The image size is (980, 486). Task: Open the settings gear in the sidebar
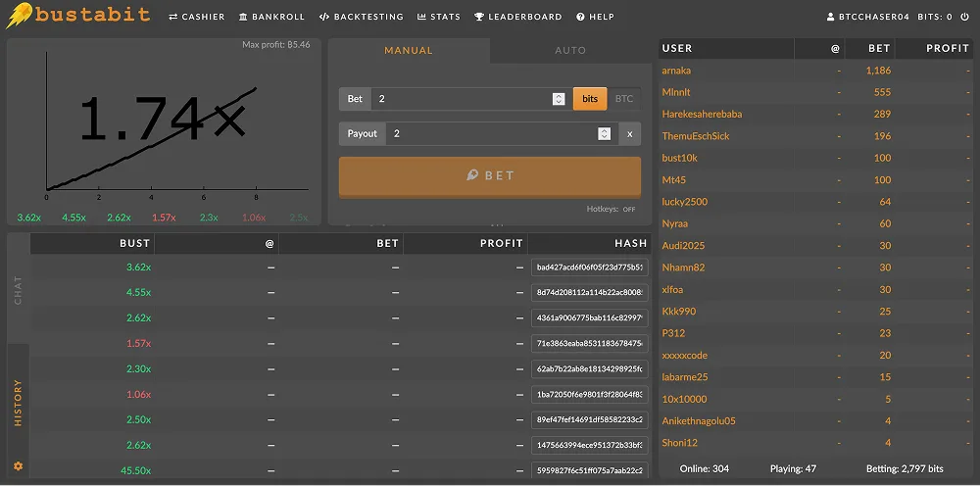[18, 465]
